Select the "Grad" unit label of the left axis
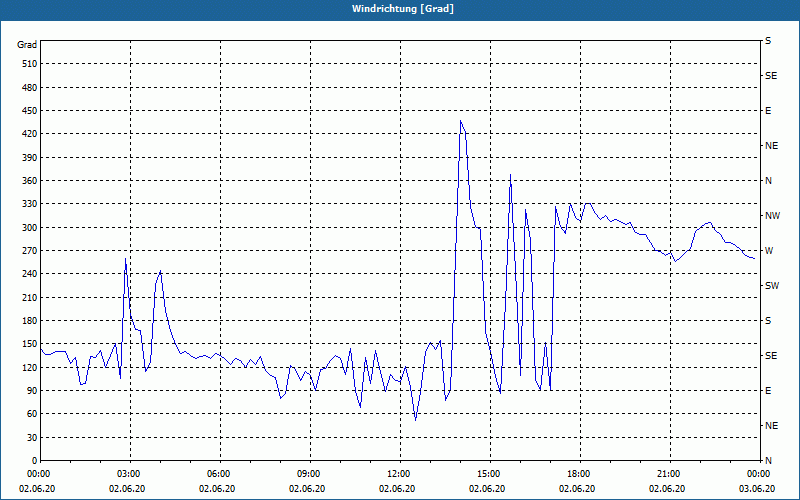Viewport: 800px width, 500px height. click(x=27, y=45)
